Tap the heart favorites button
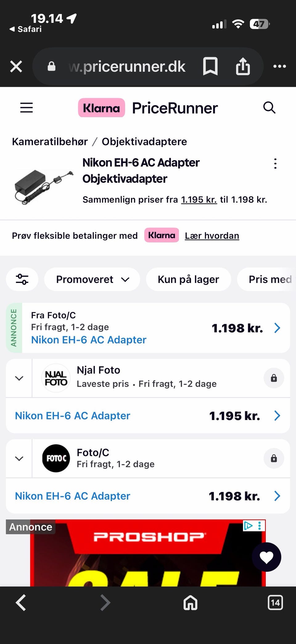 (266, 557)
